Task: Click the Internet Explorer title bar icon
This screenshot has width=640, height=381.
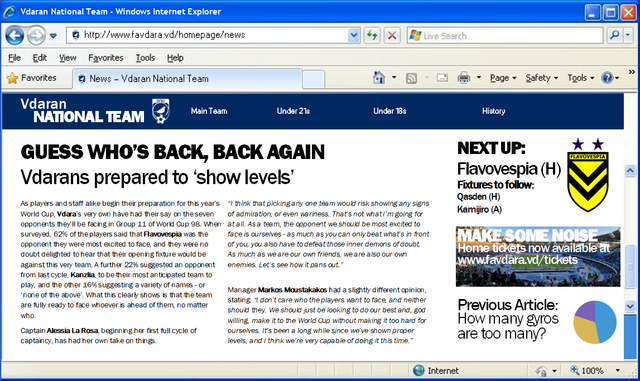Action: (x=9, y=11)
